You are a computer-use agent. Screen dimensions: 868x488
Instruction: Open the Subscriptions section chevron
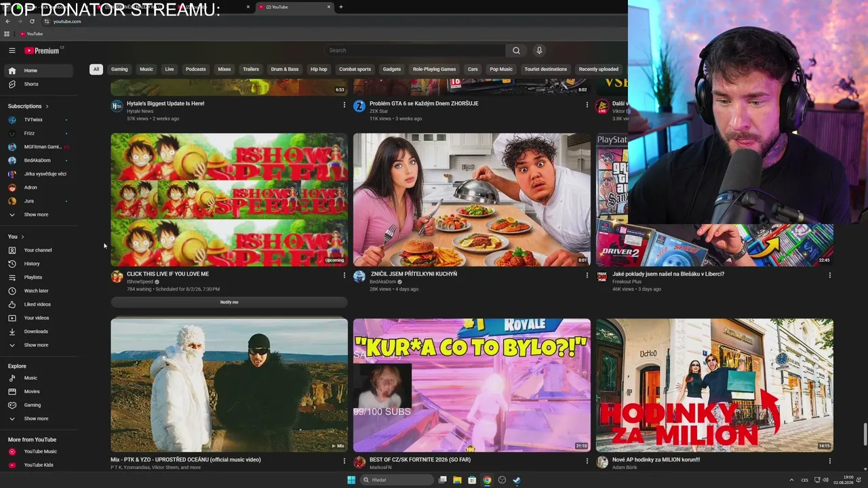click(47, 106)
